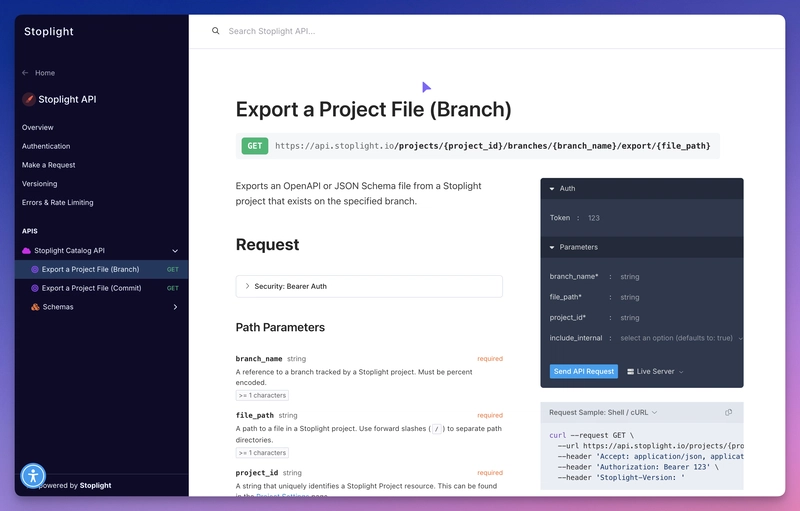The height and width of the screenshot is (511, 800).
Task: Click the Stoplight API project title
Action: [67, 99]
